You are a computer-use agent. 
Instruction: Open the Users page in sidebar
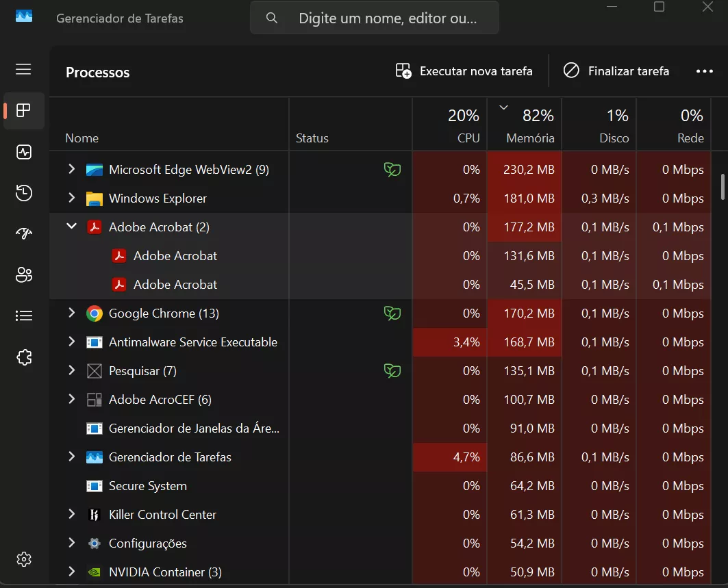pos(24,275)
